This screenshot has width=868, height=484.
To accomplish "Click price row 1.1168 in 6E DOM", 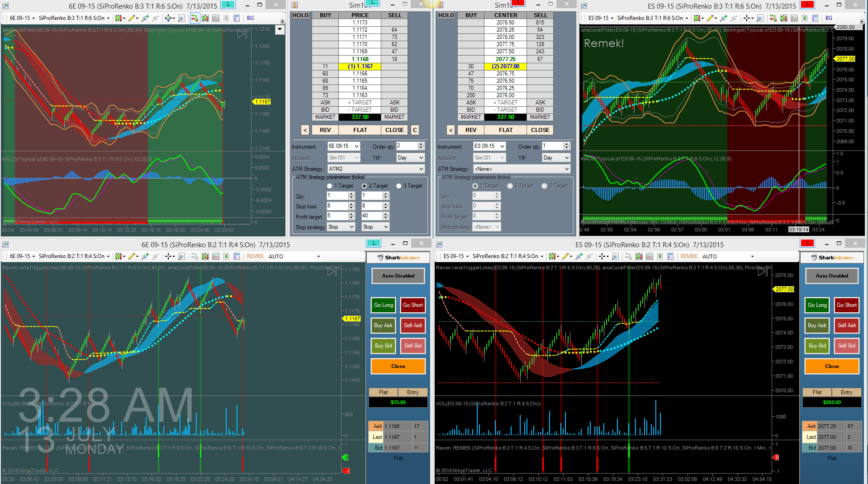I will tap(360, 59).
